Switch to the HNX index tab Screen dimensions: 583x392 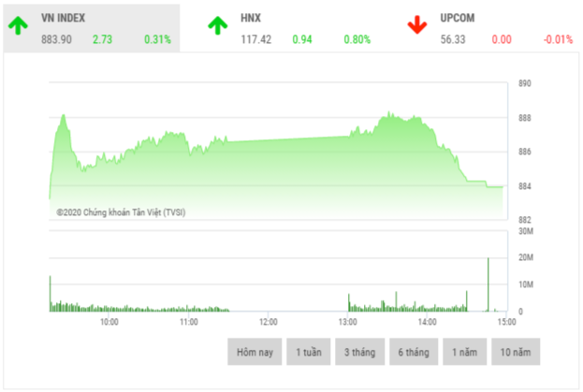pos(289,28)
